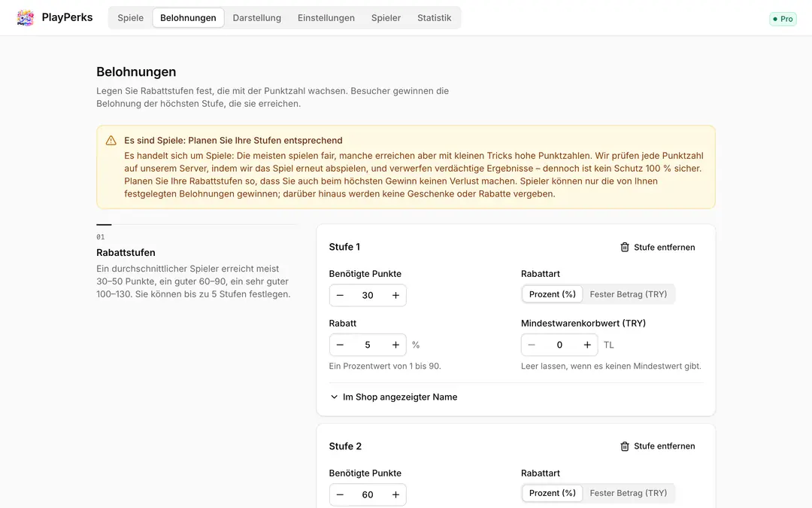Click the PlayPerks brand name
The width and height of the screenshot is (812, 508).
(68, 17)
